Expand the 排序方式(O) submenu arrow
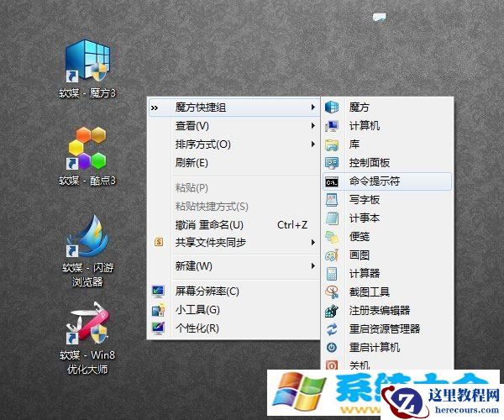The width and height of the screenshot is (504, 420). [312, 144]
